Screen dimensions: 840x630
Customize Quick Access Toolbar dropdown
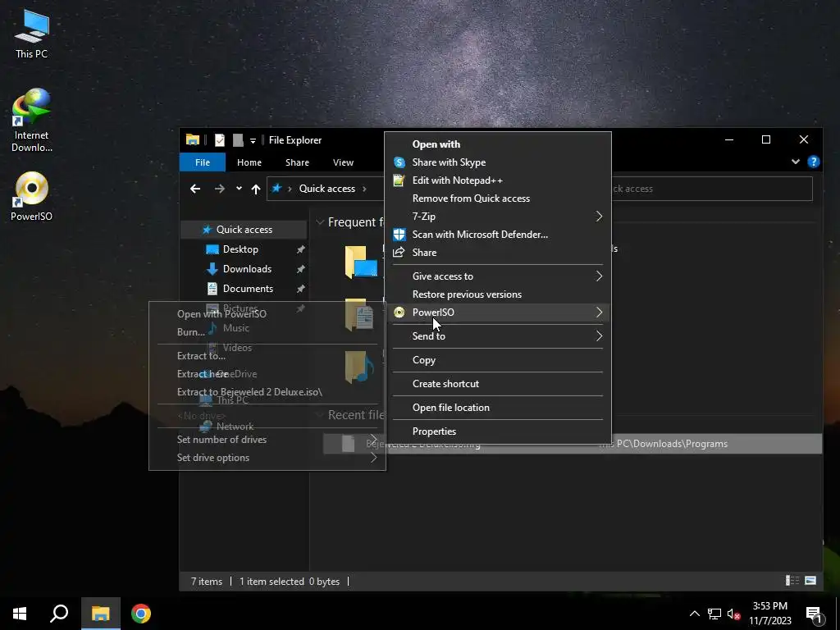(253, 140)
